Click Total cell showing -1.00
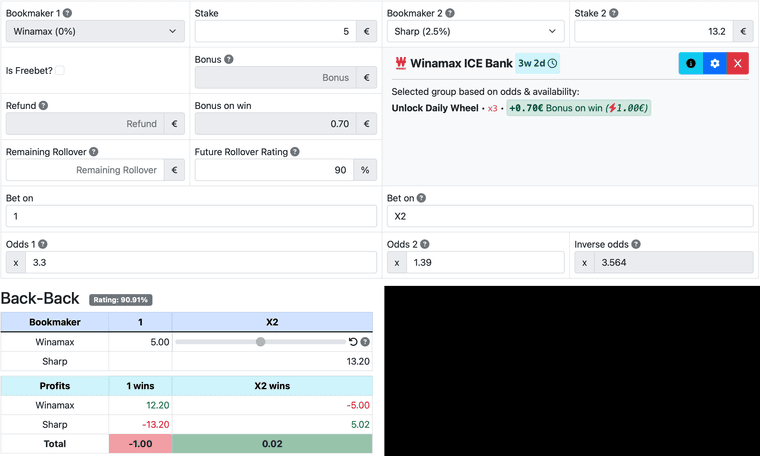This screenshot has width=760, height=456. (141, 443)
